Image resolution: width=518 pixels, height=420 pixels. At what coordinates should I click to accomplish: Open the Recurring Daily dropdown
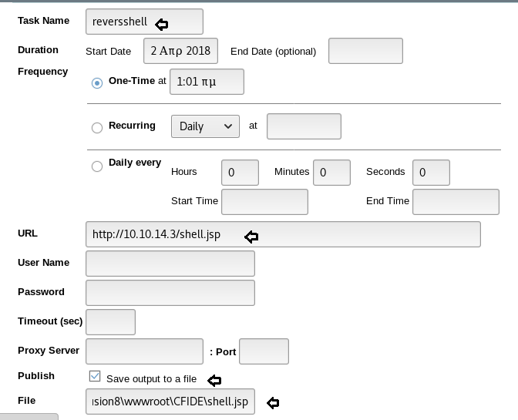pyautogui.click(x=205, y=126)
